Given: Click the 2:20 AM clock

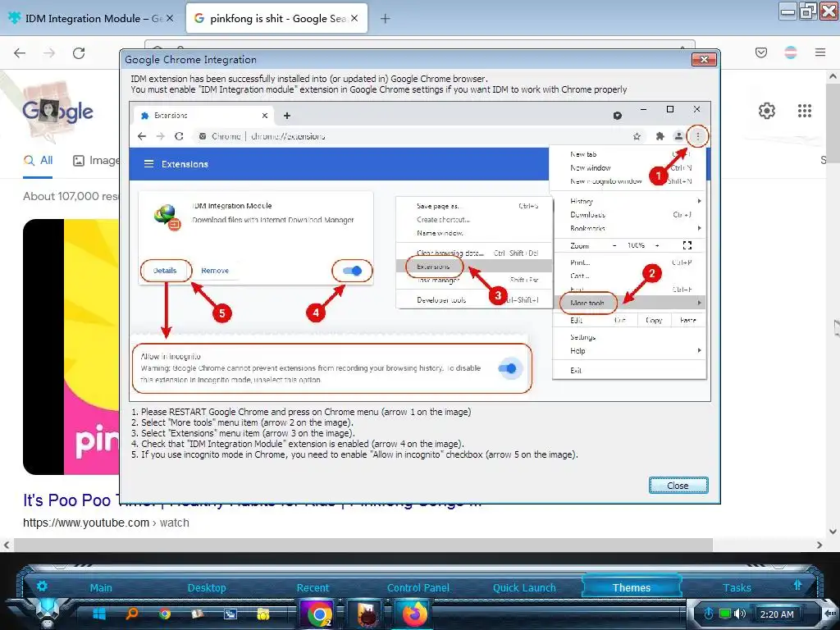Looking at the screenshot, I should (777, 614).
